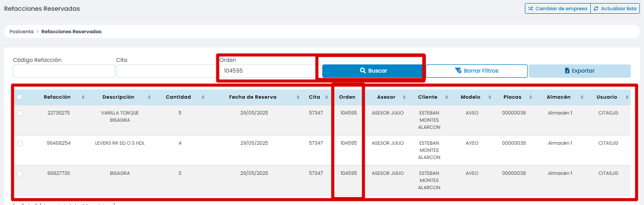Click description VARILLA TORQUE BISAGRA
This screenshot has height=205, width=644.
point(120,117)
